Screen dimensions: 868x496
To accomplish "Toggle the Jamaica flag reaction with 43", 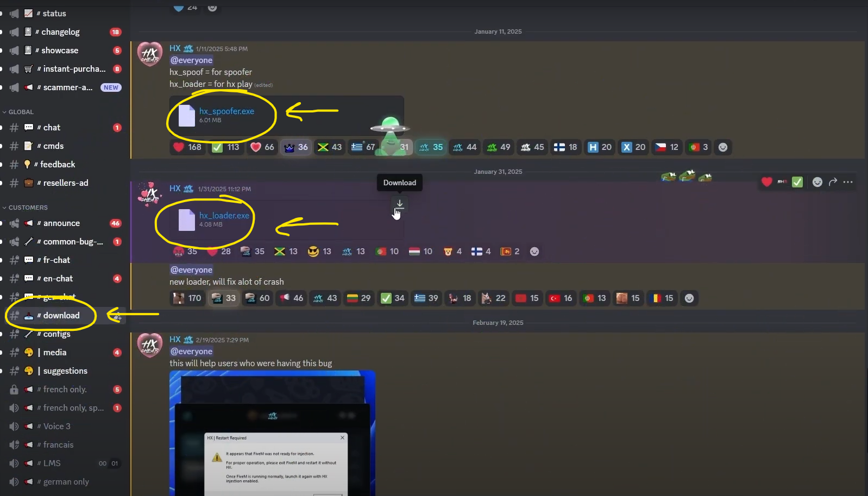I will click(330, 147).
